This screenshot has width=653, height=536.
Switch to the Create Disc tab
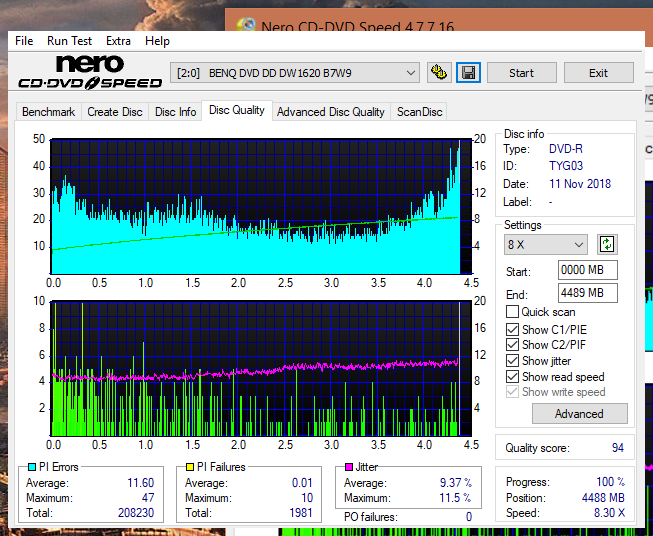(x=115, y=112)
